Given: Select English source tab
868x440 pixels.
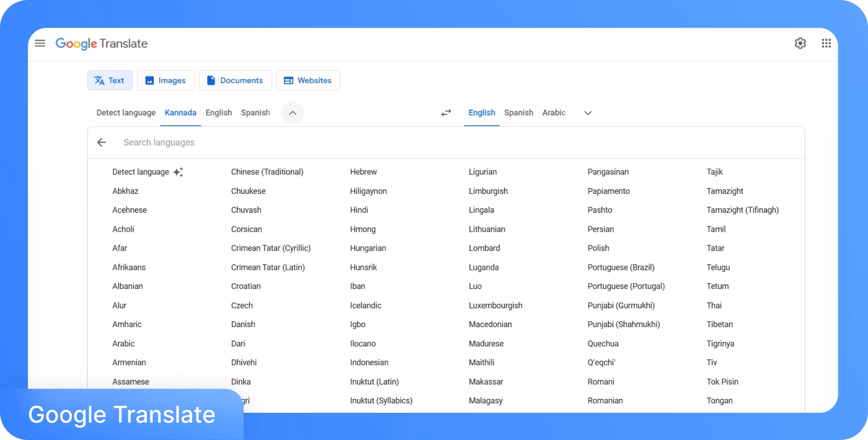Looking at the screenshot, I should click(219, 113).
